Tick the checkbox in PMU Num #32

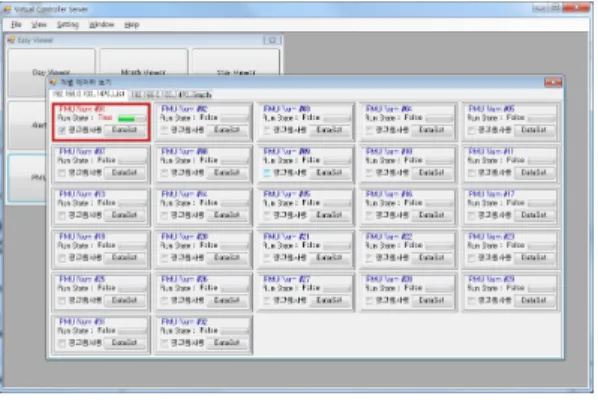pyautogui.click(x=165, y=343)
